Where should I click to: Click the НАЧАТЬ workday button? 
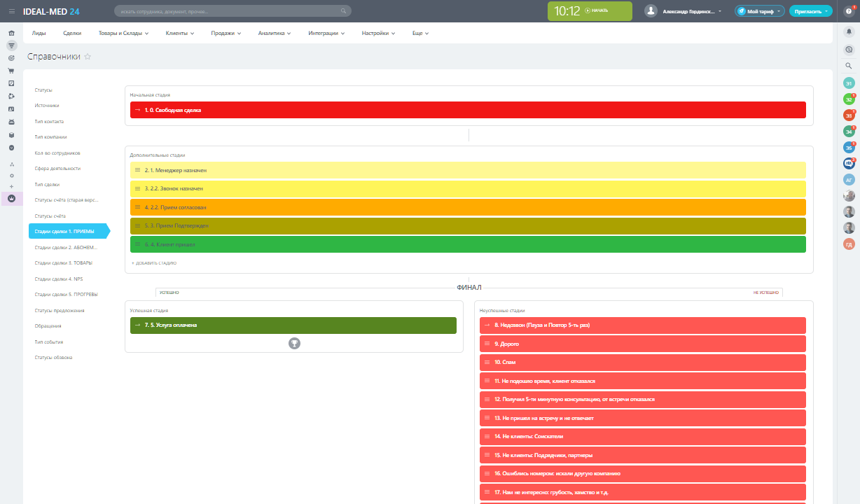[x=597, y=11]
